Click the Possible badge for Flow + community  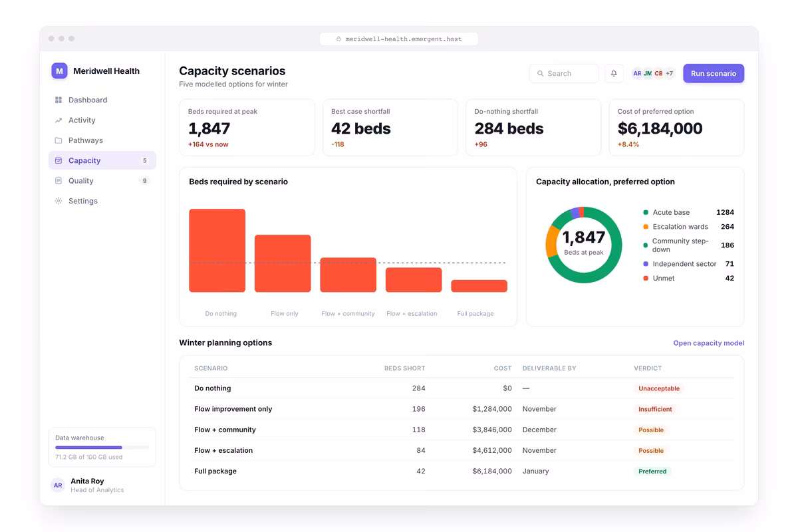point(651,430)
